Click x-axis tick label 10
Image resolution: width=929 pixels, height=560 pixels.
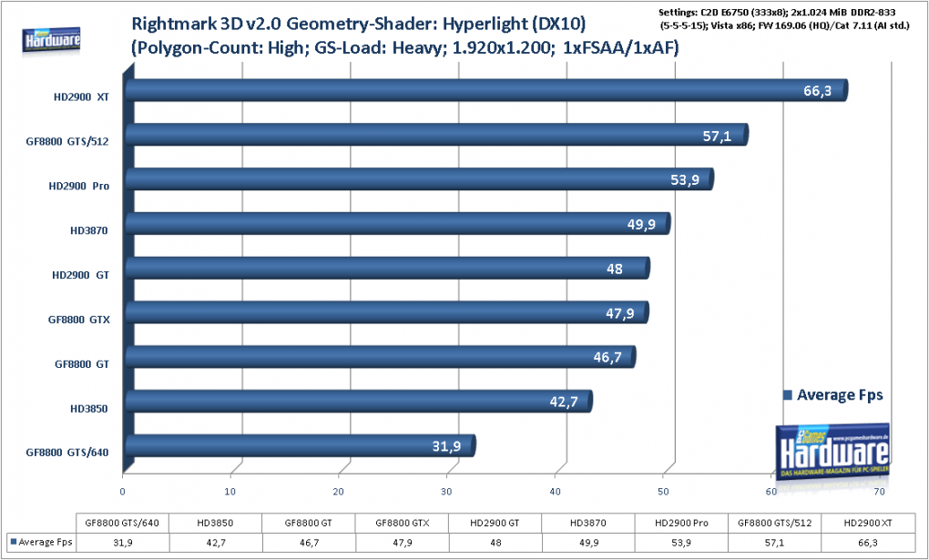pyautogui.click(x=230, y=492)
